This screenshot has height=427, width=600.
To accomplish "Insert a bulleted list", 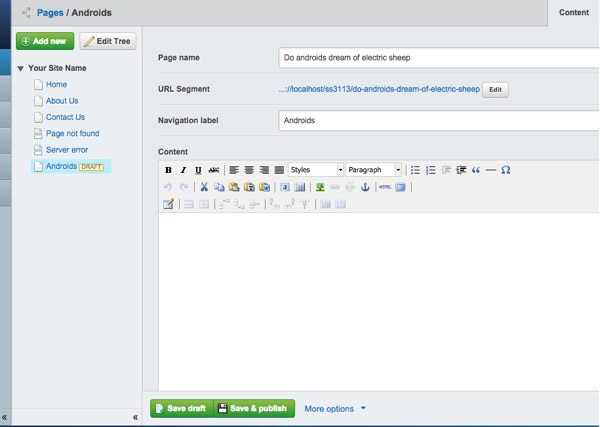I will pos(415,170).
